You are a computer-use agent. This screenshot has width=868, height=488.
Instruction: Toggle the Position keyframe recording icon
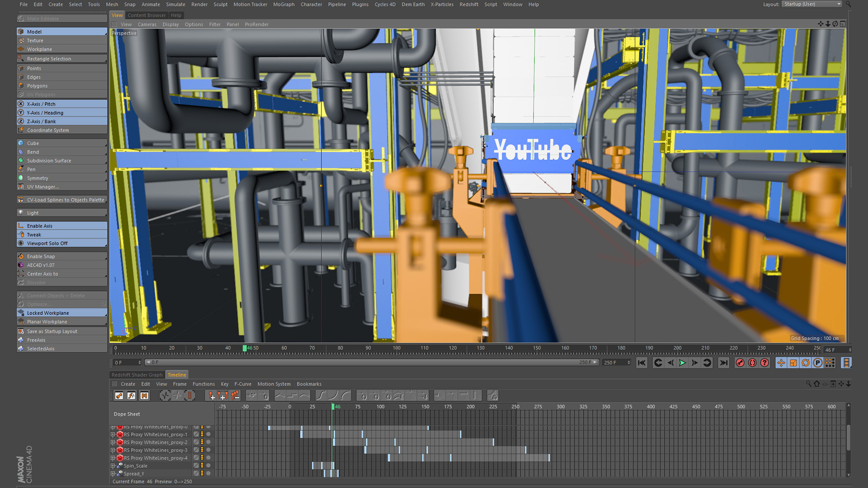click(781, 363)
